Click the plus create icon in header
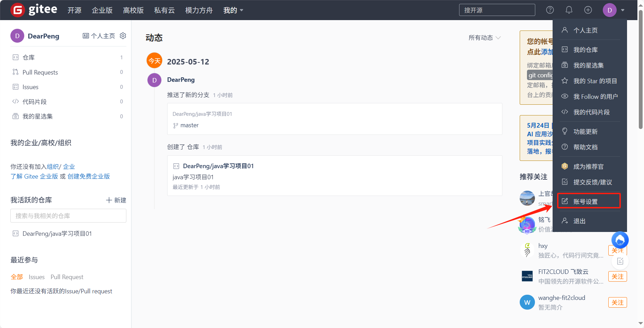Screen dimensions: 644x328 click(588, 10)
